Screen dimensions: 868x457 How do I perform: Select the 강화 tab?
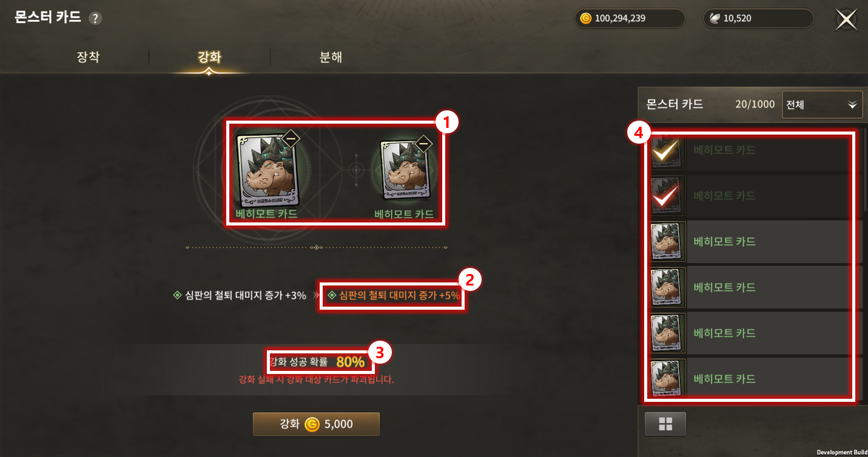[209, 58]
